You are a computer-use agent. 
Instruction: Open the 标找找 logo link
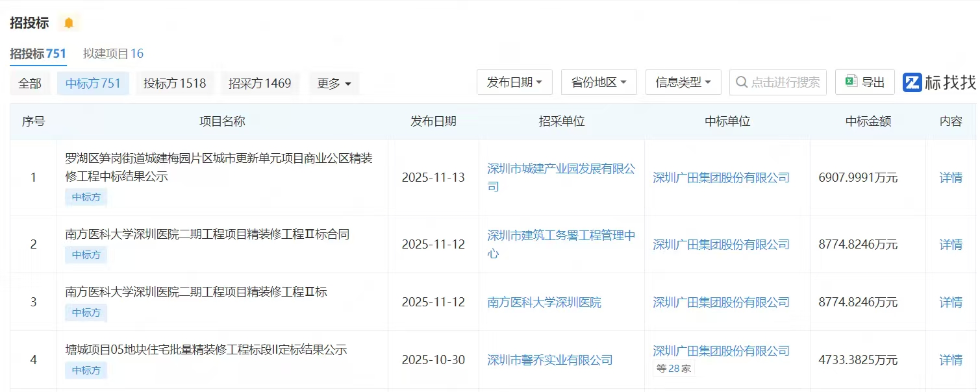pos(939,82)
